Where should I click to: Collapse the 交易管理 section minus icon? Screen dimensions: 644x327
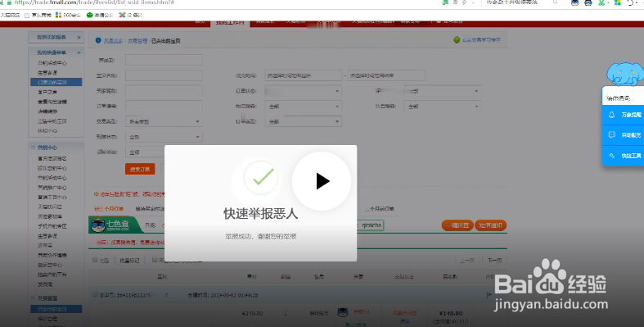click(x=33, y=297)
